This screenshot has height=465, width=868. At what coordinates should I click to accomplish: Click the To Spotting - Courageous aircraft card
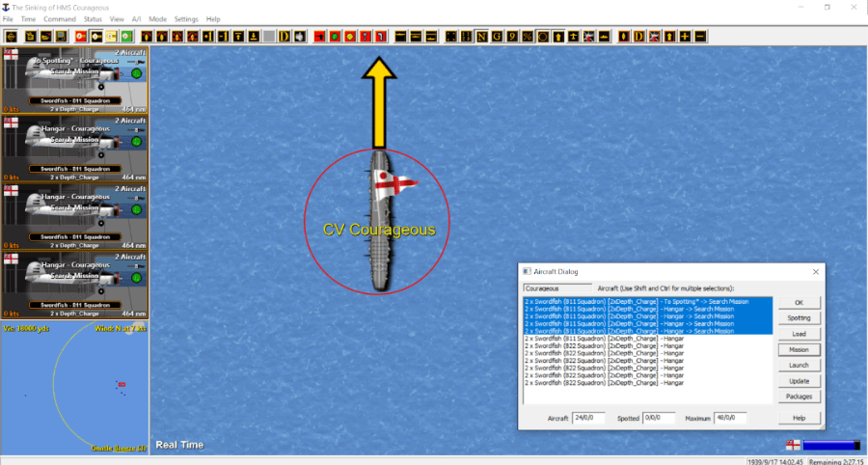tap(74, 80)
